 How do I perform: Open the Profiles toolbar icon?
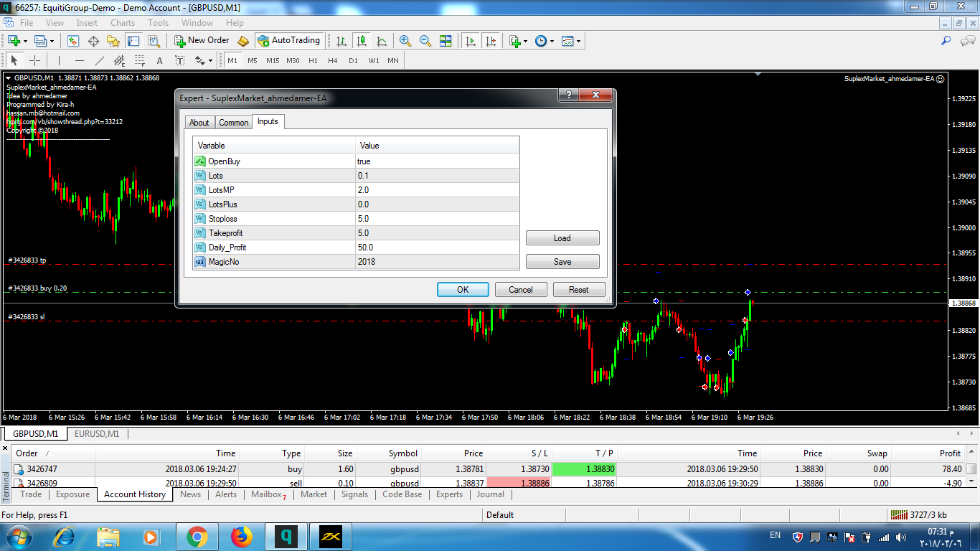coord(41,41)
